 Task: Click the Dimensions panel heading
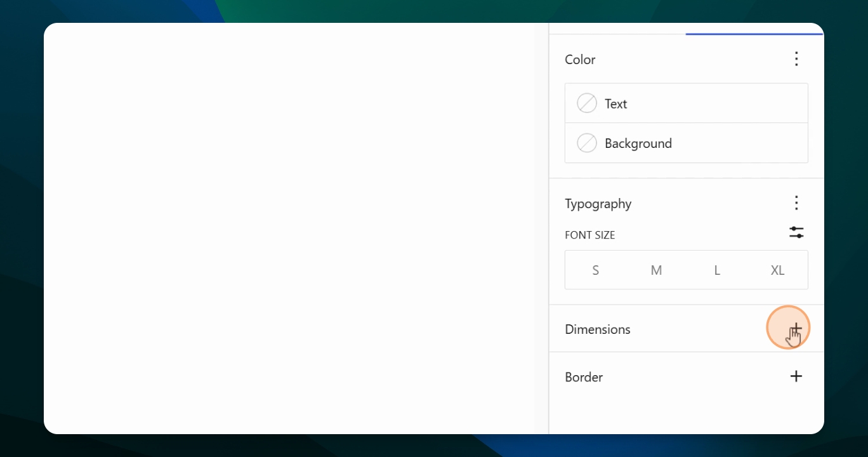coord(598,329)
